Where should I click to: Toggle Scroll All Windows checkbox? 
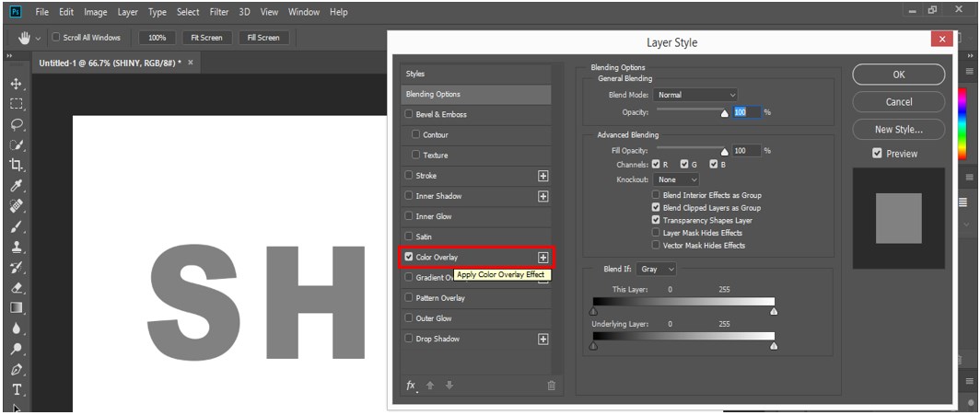55,38
